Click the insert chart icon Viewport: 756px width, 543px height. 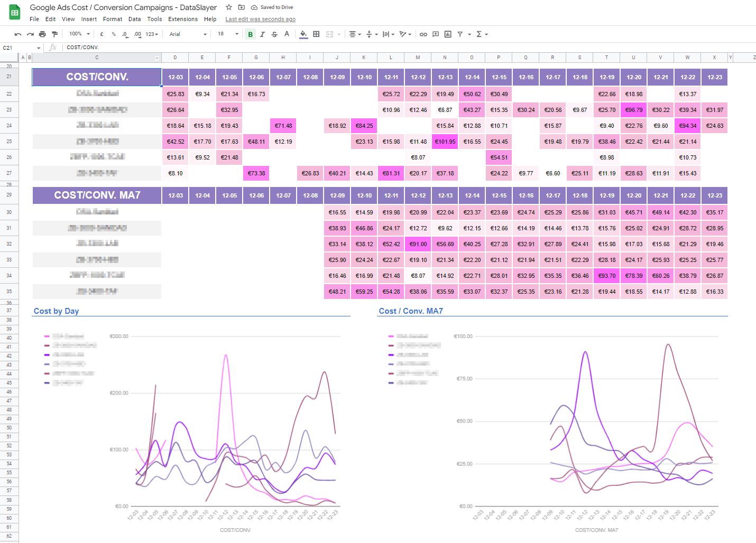448,34
